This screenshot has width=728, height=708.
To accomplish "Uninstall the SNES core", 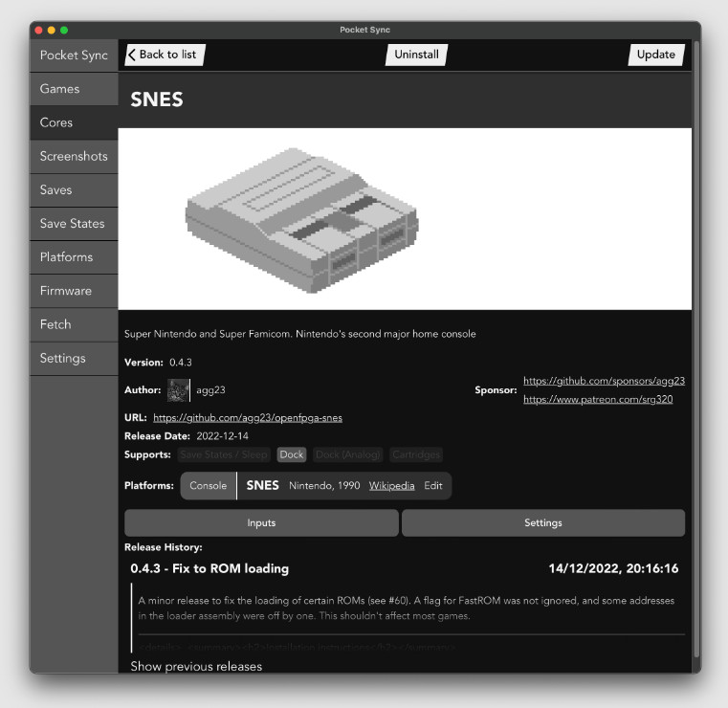I will coord(416,55).
